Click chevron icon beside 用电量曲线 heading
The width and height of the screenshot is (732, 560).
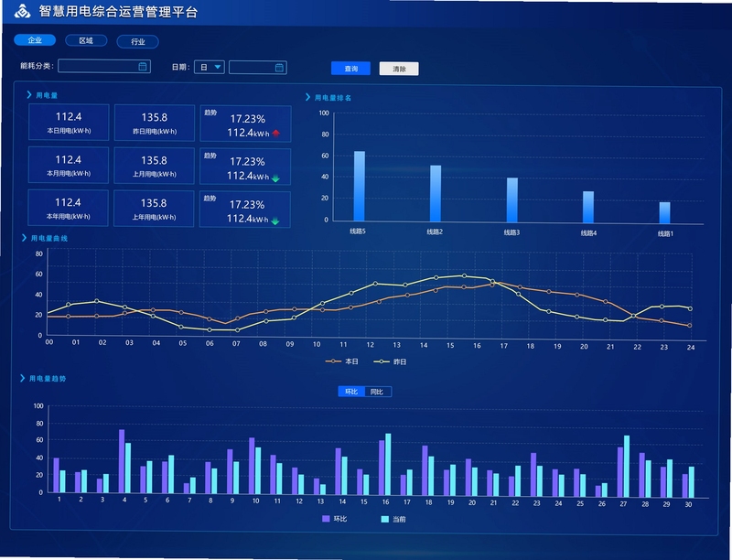click(x=24, y=238)
